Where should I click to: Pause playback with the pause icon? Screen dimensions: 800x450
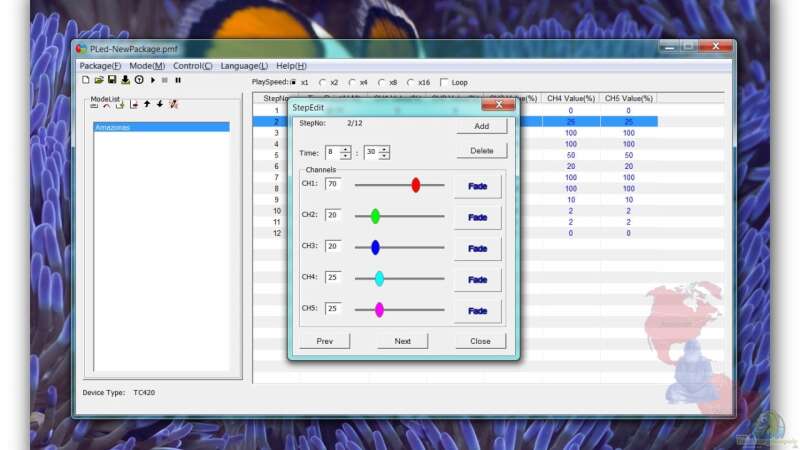coord(178,80)
